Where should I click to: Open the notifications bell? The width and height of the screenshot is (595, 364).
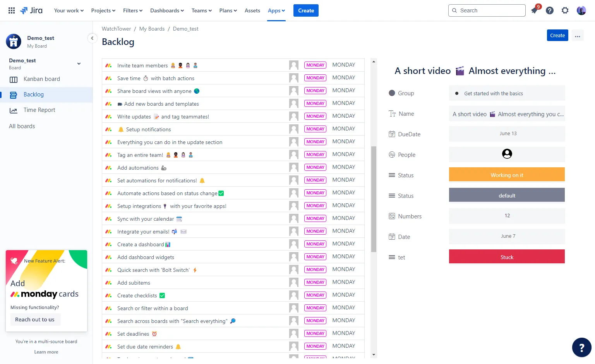coord(535,10)
